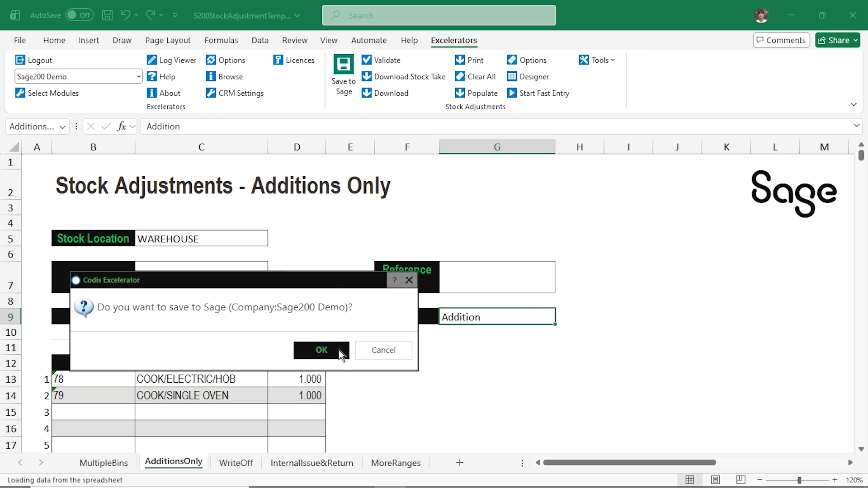Switch to Page Break Preview in status bar

point(741,480)
